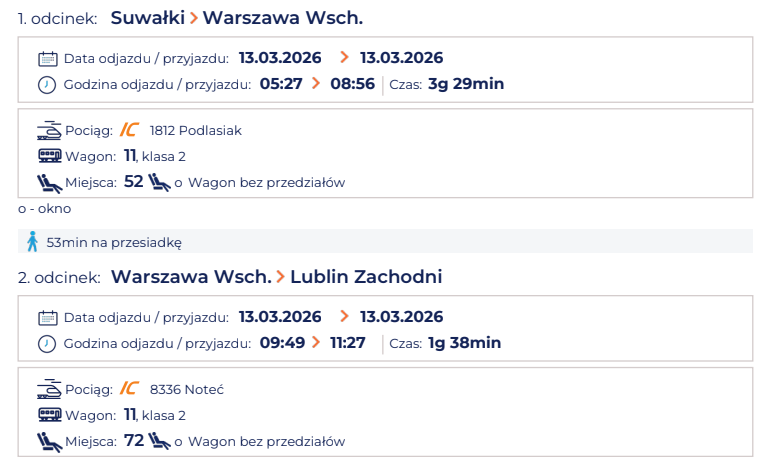The width and height of the screenshot is (773, 457).
Task: Click the seat icon before Miejsca 52
Action: [x=49, y=183]
